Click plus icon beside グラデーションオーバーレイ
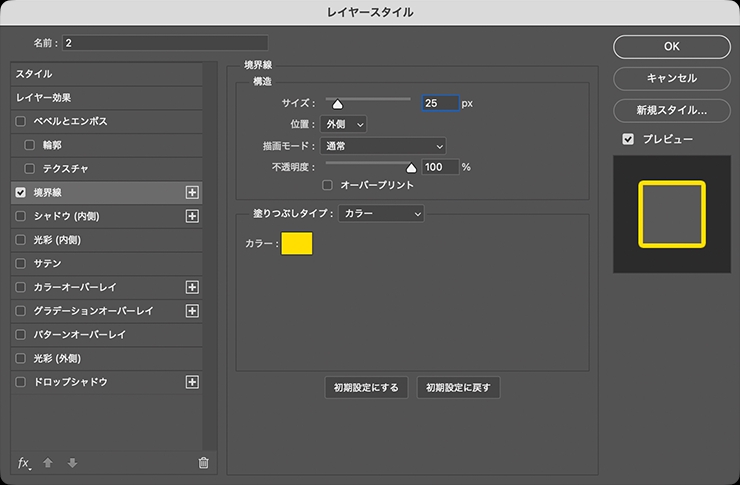Screen dimensions: 740x485 (193, 311)
